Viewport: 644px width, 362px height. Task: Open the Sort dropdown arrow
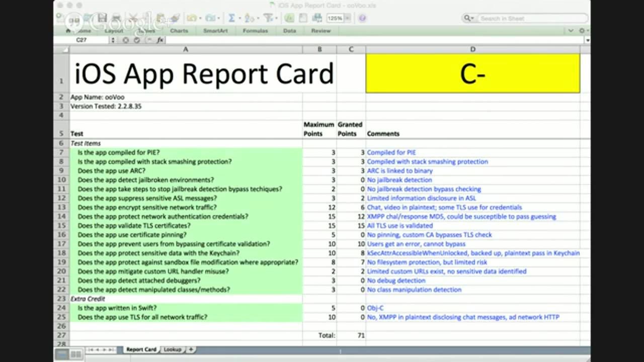(258, 18)
